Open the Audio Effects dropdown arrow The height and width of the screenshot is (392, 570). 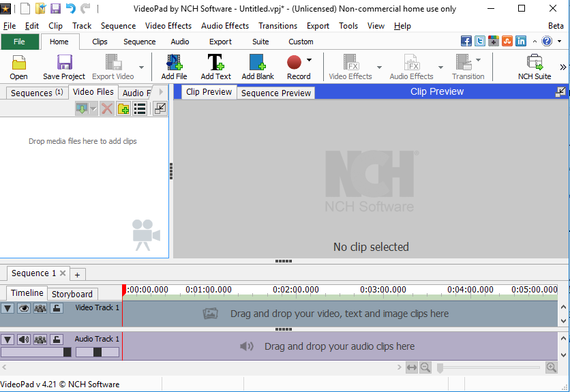click(440, 67)
